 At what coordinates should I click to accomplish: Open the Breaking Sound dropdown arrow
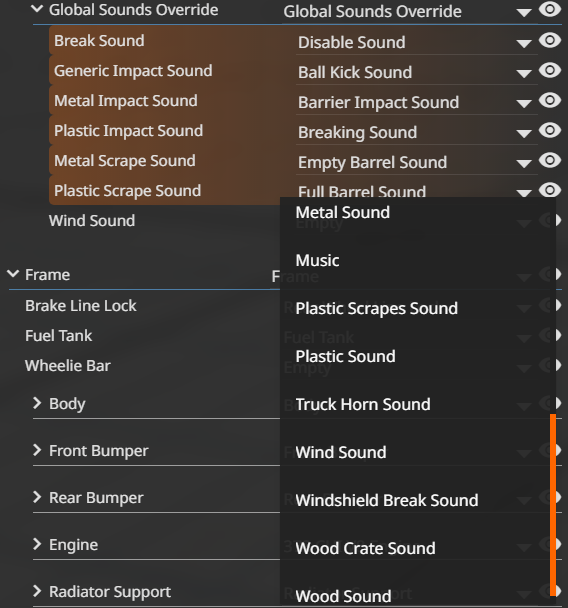(x=524, y=134)
